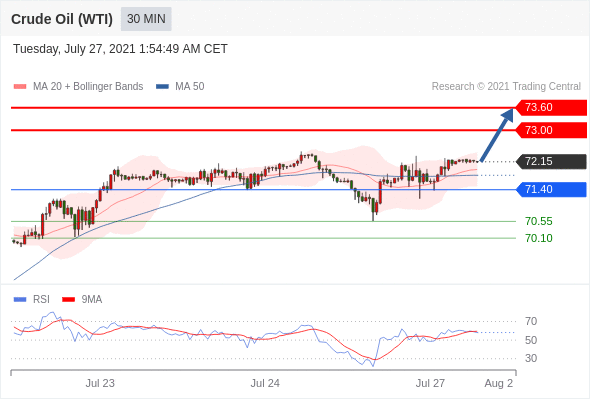Click the blue 71.40 pivot price tag

click(551, 189)
